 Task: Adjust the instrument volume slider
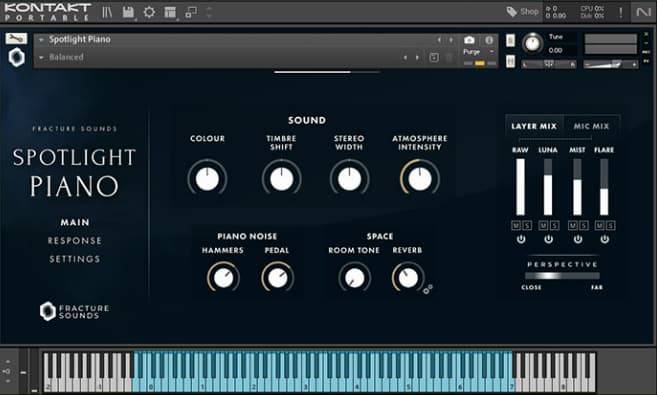[611, 64]
